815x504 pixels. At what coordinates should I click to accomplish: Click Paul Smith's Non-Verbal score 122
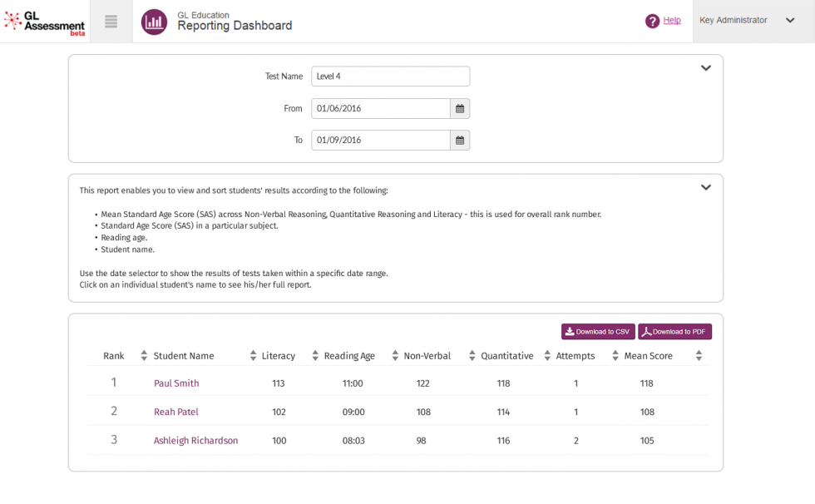tap(423, 383)
